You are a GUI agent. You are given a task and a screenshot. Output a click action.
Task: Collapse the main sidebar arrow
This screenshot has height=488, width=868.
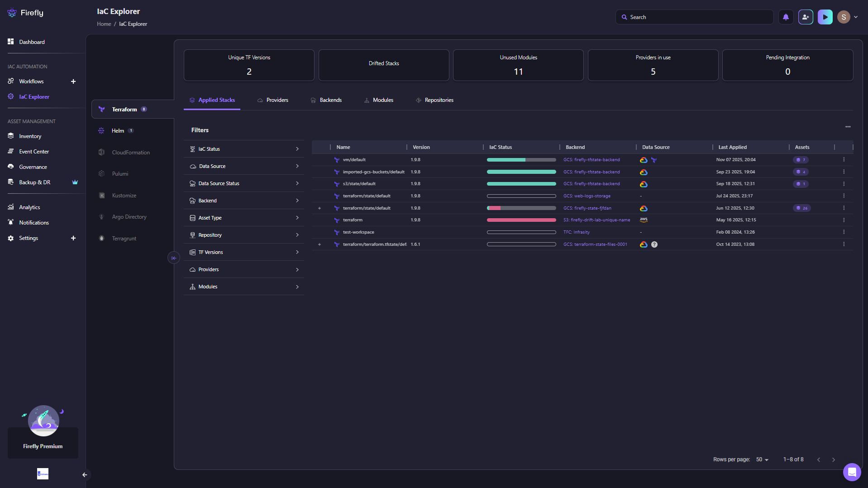[85, 475]
